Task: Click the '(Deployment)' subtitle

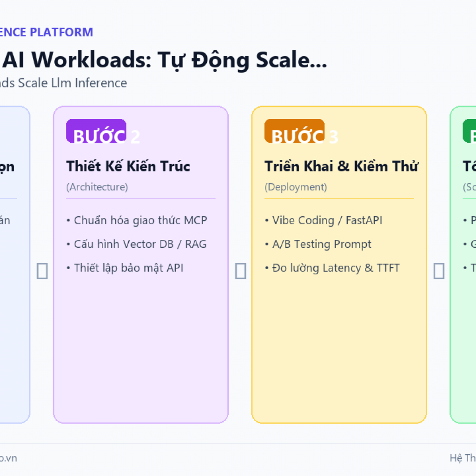Action: 296,187
